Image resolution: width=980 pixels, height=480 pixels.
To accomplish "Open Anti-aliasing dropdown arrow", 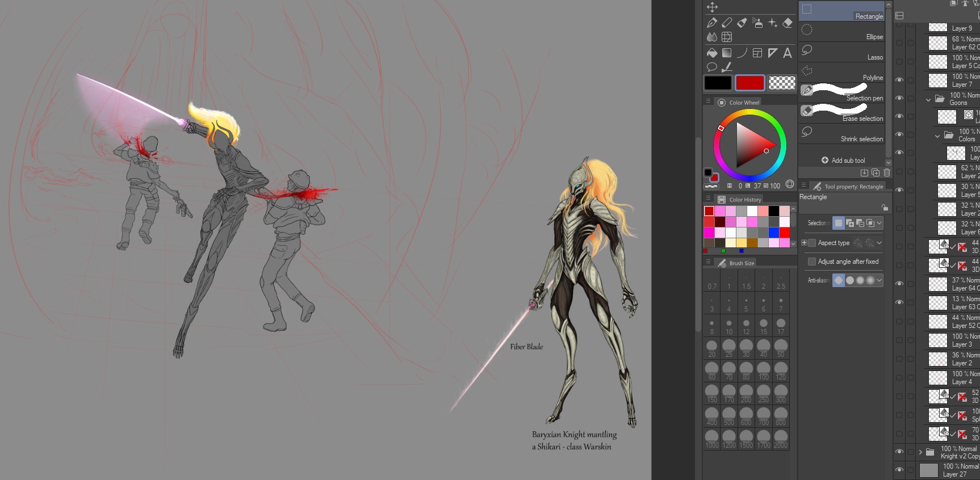I will [880, 280].
